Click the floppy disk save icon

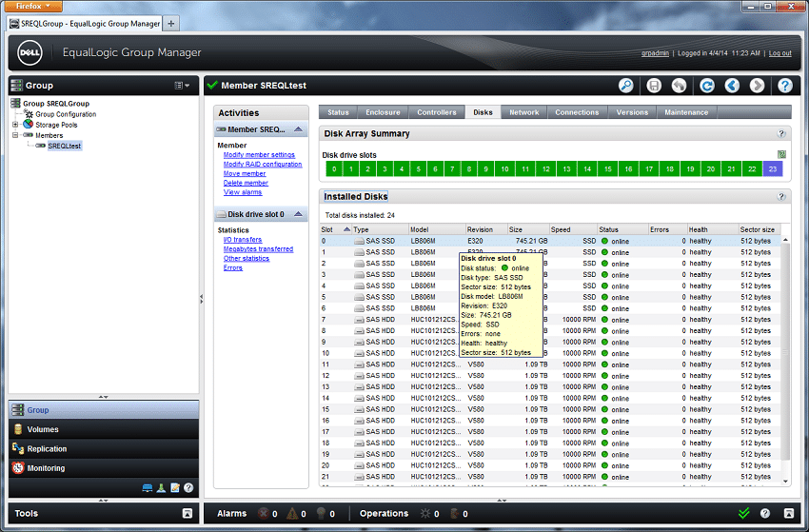(x=654, y=86)
